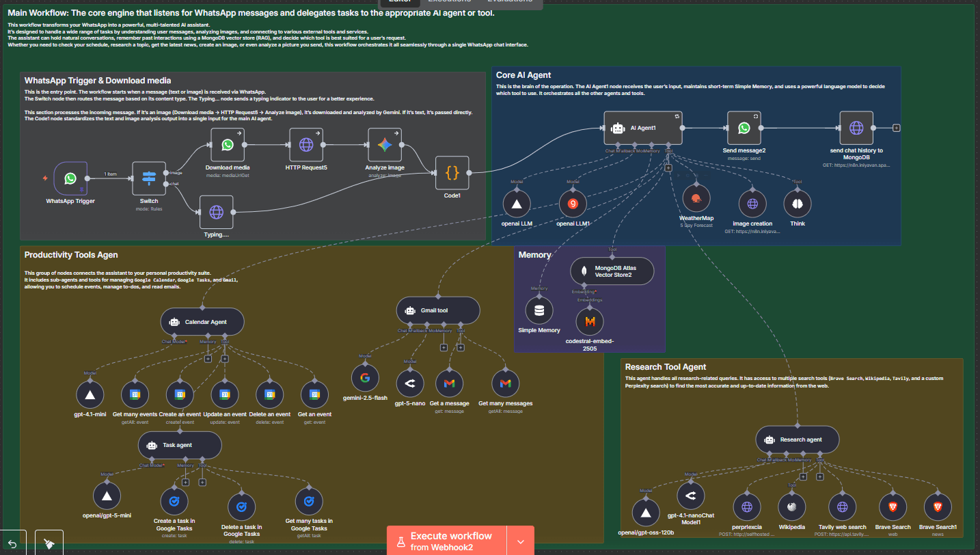Switch to the Evaluations tab

click(509, 1)
